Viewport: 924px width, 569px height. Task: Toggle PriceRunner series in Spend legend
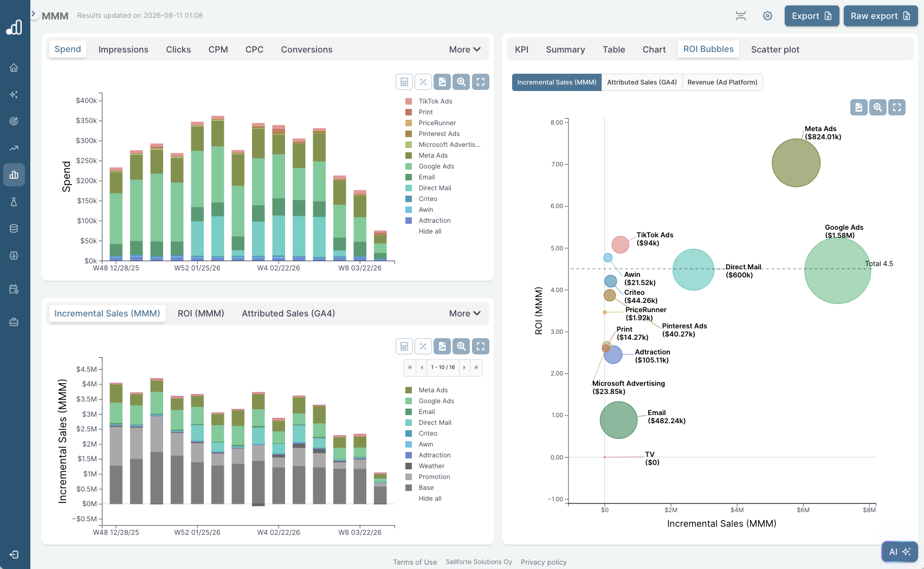coord(431,123)
